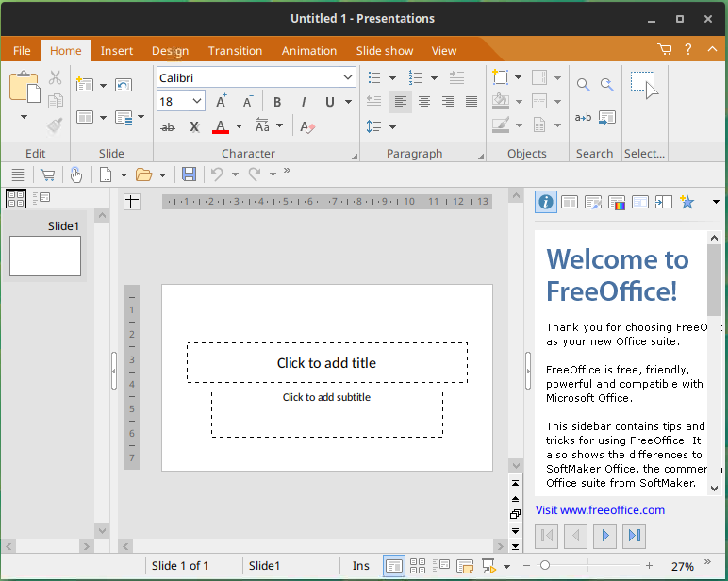
Task: Click the Save floppy disk icon
Action: tap(189, 174)
